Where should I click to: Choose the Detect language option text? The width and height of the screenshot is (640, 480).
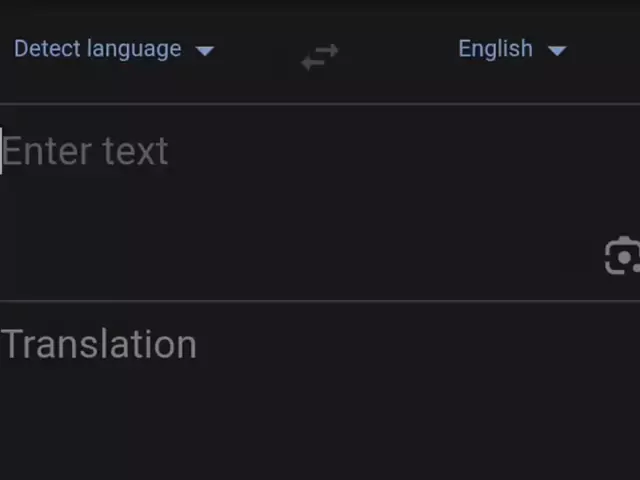98,49
